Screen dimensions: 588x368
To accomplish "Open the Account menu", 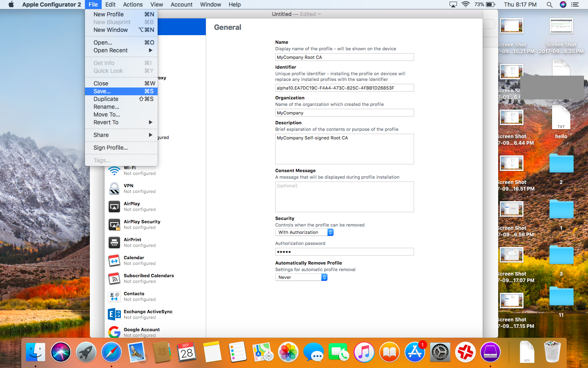I will 181,4.
